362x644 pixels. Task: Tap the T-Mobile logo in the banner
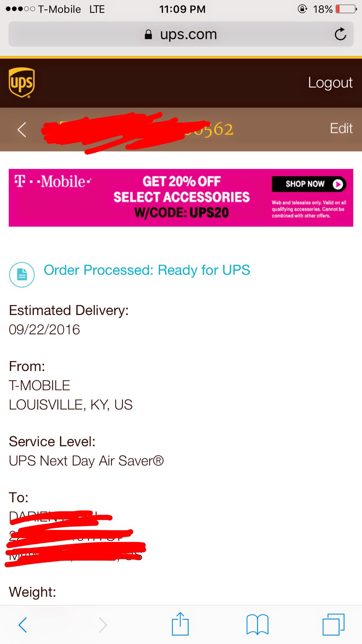pyautogui.click(x=53, y=181)
